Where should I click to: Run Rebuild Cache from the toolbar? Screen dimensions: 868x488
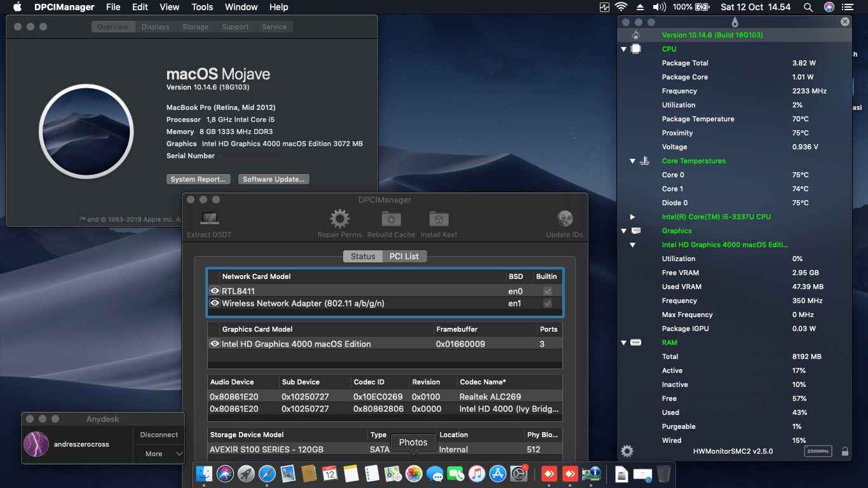390,220
